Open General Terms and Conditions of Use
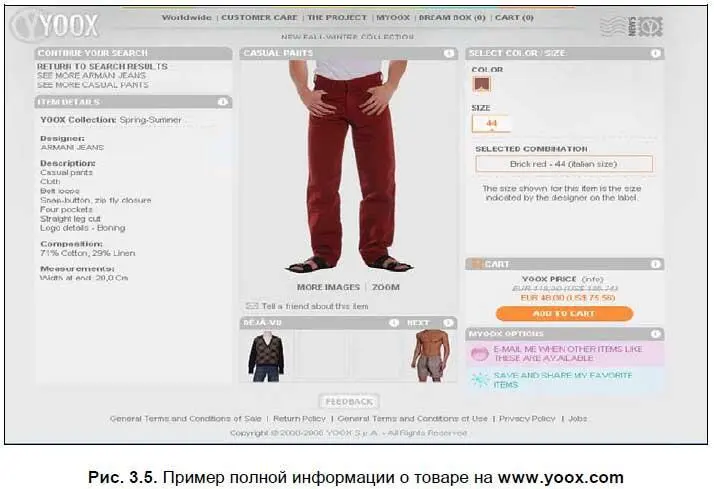 413,418
